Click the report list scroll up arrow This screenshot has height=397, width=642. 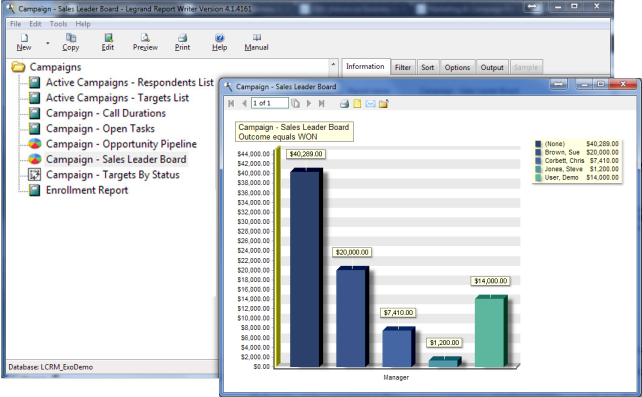tap(333, 64)
